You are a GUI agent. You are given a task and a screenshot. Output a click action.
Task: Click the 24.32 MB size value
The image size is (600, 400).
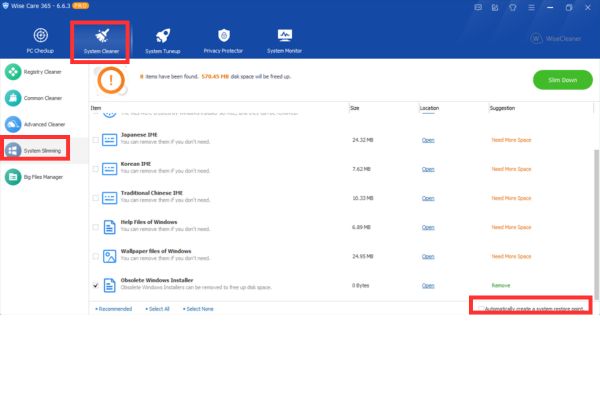(363, 140)
